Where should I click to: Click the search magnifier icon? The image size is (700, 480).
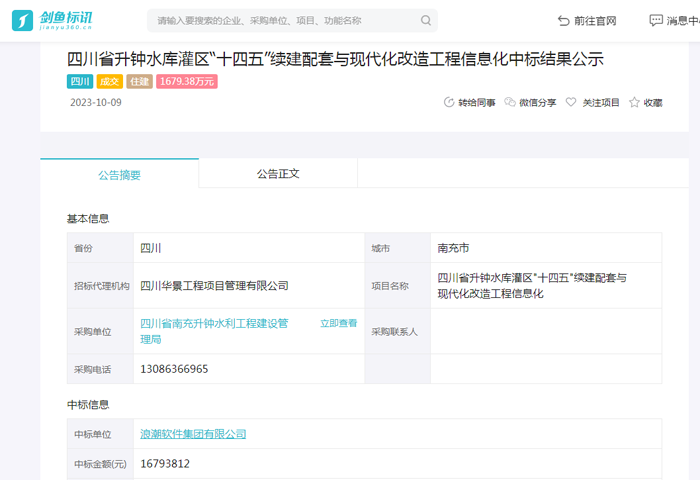(426, 21)
